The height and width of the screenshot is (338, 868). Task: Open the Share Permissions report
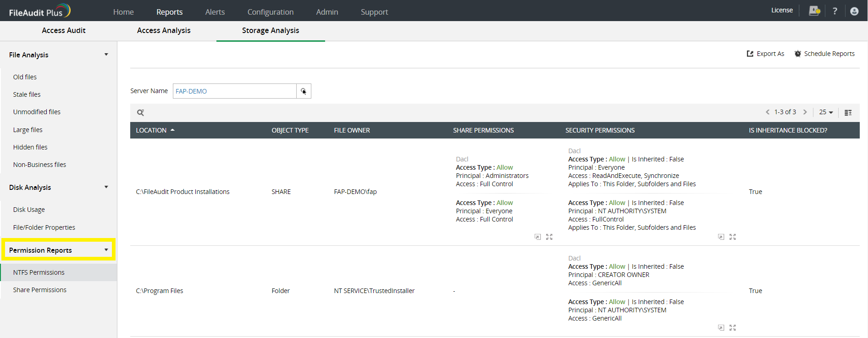click(40, 290)
